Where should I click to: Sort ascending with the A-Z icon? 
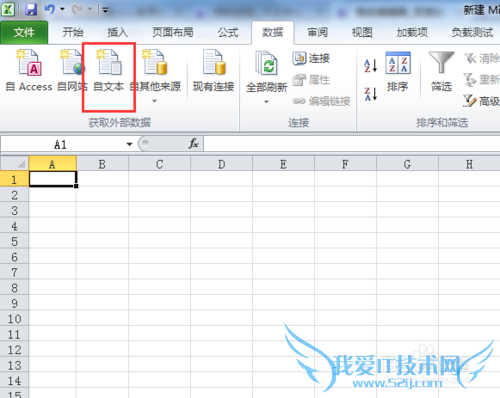click(371, 66)
